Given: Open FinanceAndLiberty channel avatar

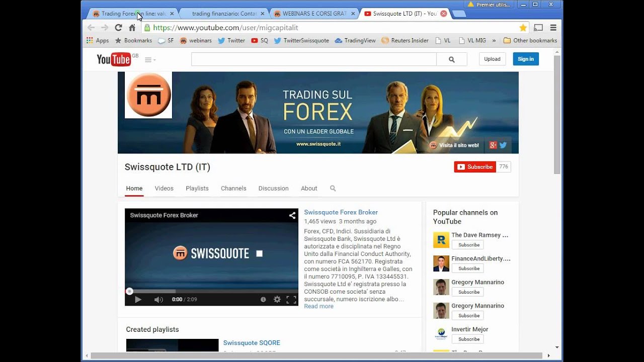Looking at the screenshot, I should pos(441,263).
